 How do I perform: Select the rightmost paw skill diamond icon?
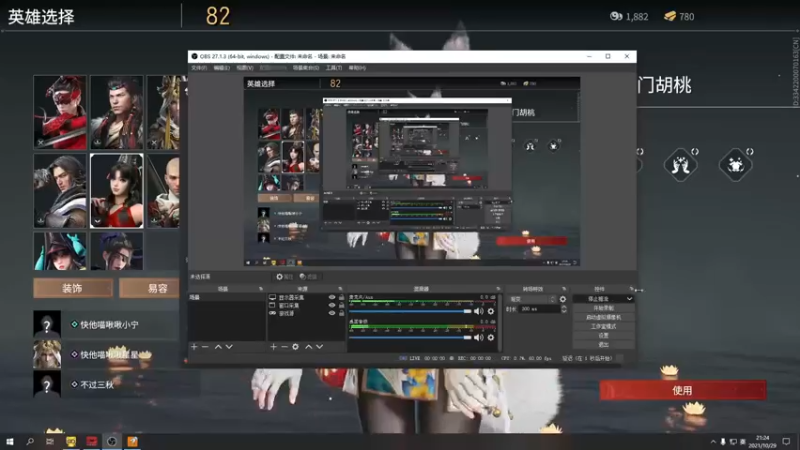tap(735, 165)
